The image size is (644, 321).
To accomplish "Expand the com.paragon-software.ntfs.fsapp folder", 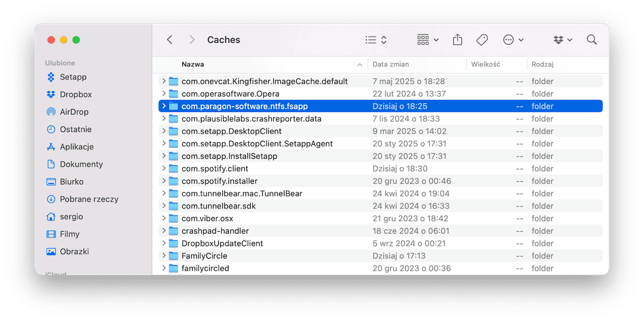I will pos(164,106).
